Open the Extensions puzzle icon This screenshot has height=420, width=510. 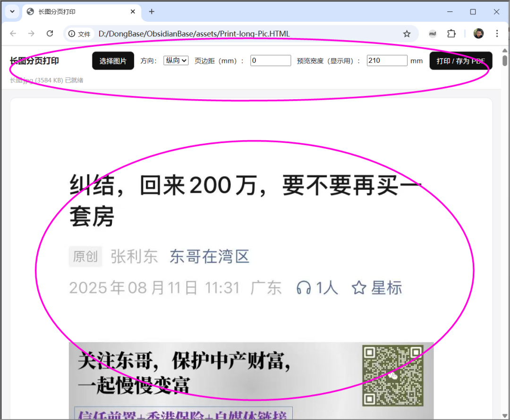coord(451,34)
